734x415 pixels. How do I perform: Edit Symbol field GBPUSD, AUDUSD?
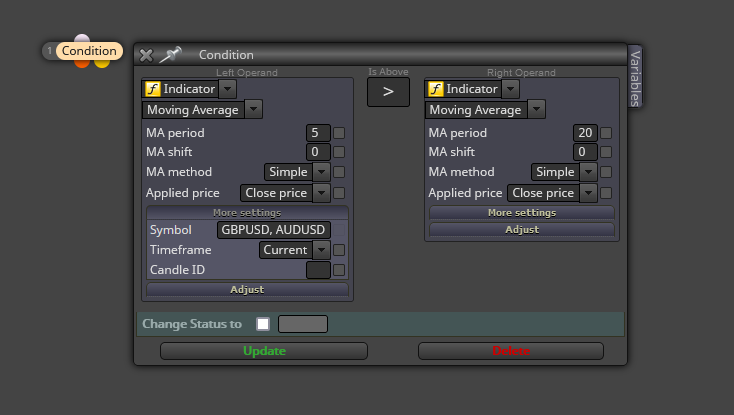pyautogui.click(x=273, y=230)
